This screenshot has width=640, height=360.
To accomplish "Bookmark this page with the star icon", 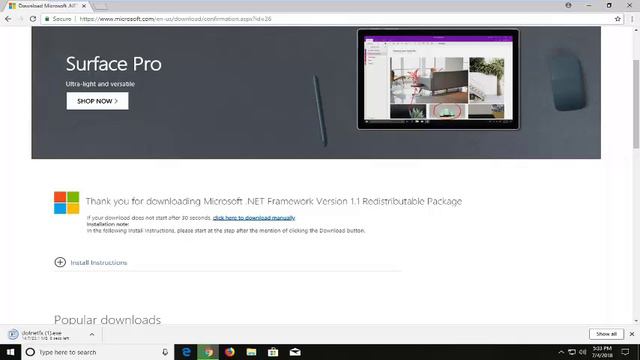I will pyautogui.click(x=618, y=19).
